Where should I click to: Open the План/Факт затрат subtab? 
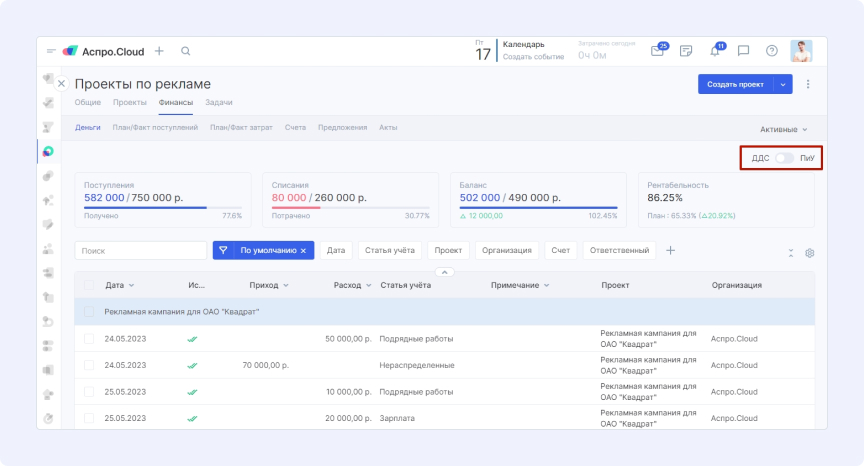coord(241,128)
